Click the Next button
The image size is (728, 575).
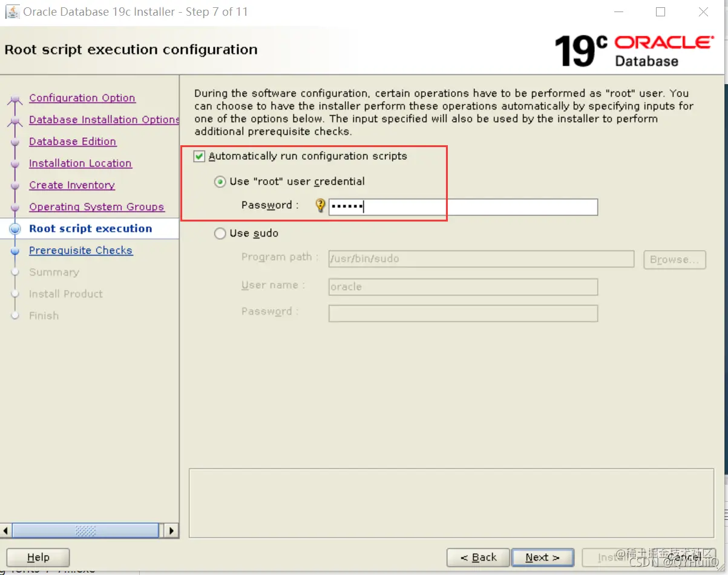pos(542,557)
